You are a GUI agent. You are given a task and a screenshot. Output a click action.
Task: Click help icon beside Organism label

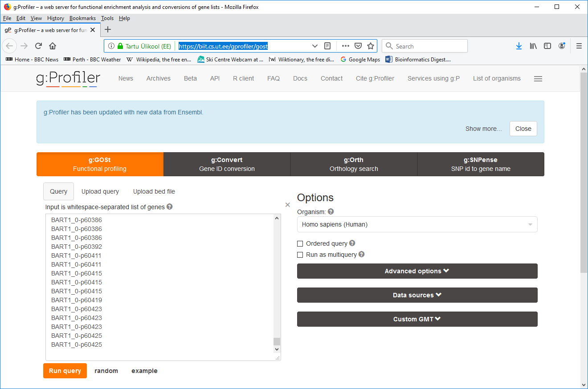(331, 212)
